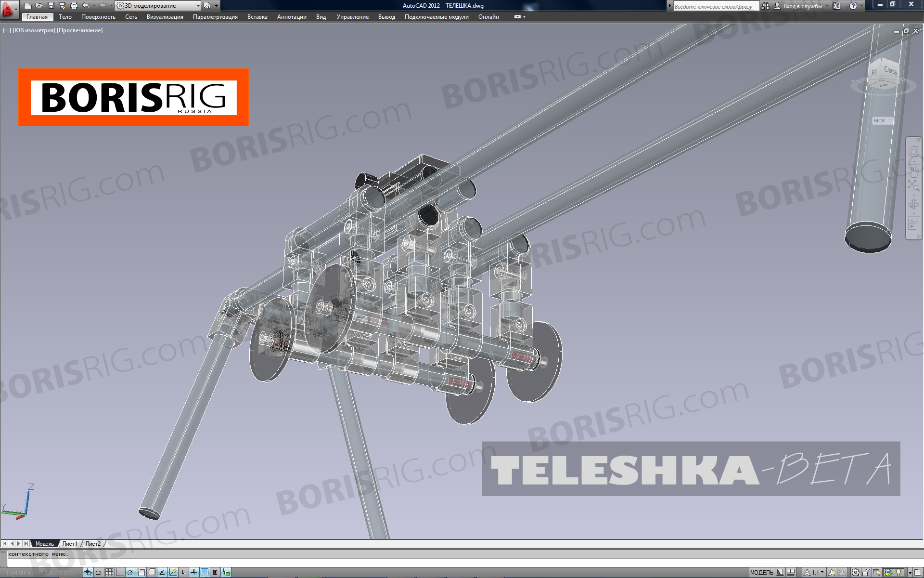The image size is (924, 578).
Task: Toggle Dynamic UCS in status bar
Action: click(173, 572)
